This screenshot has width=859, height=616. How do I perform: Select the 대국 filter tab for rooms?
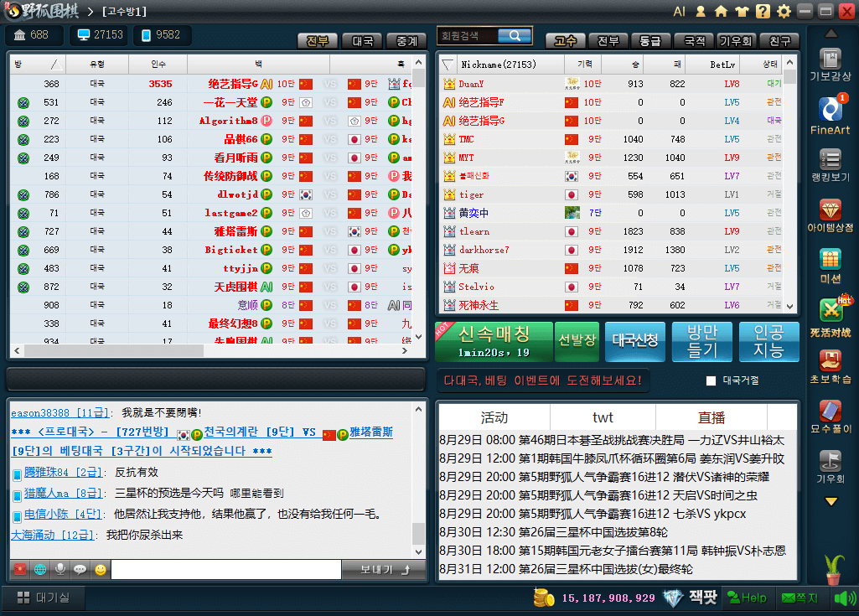(362, 41)
